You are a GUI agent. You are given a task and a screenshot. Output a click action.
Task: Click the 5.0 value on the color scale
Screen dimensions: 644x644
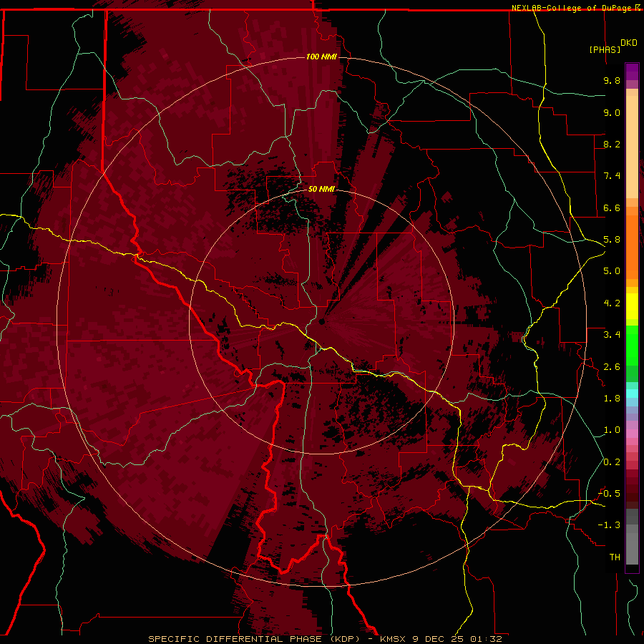click(612, 271)
